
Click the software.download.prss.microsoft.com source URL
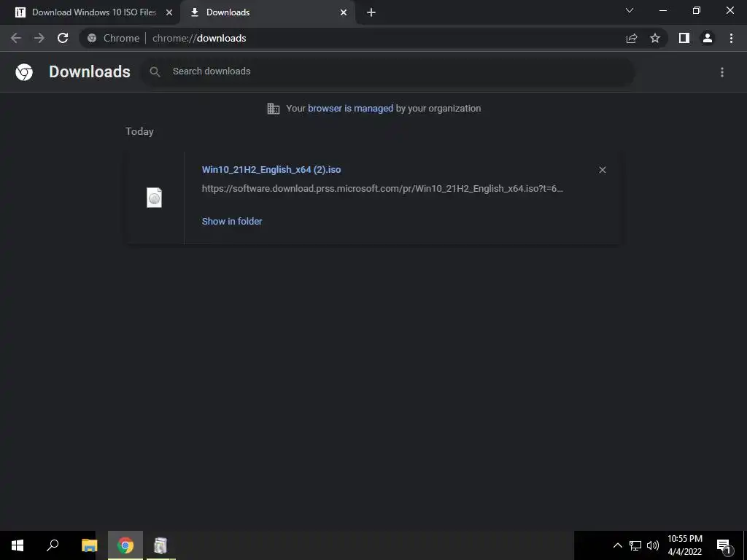382,189
